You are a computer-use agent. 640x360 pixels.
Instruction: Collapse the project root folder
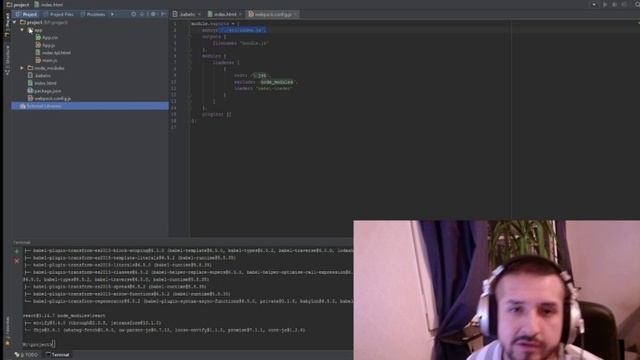point(15,22)
